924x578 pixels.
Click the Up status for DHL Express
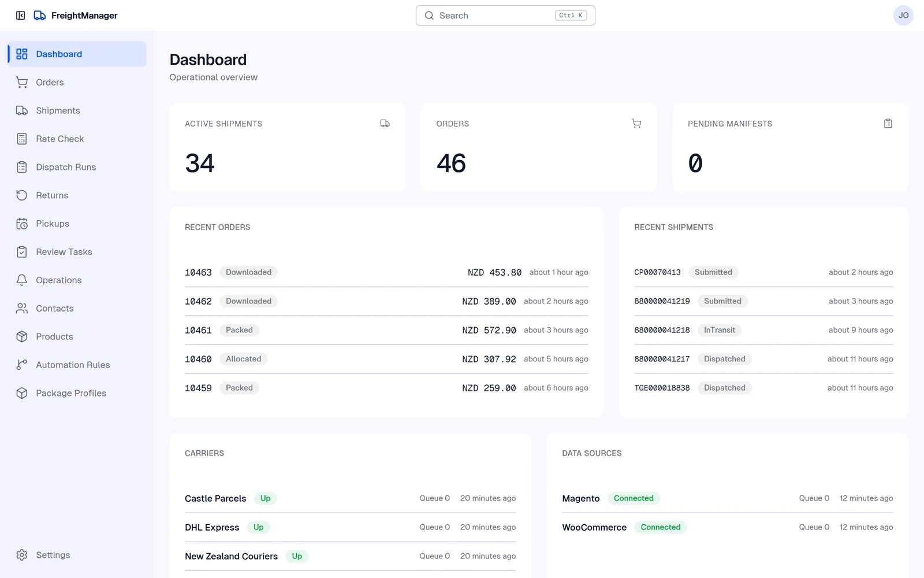[x=258, y=527]
